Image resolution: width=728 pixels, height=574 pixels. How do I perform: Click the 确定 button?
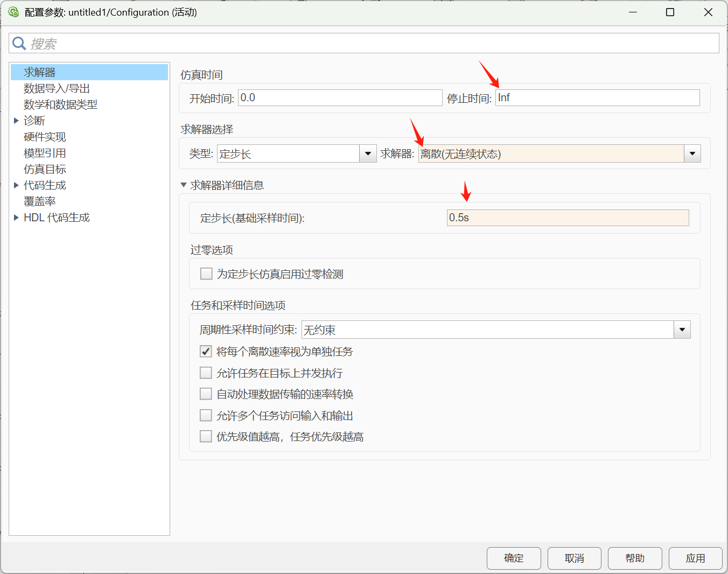click(x=514, y=558)
